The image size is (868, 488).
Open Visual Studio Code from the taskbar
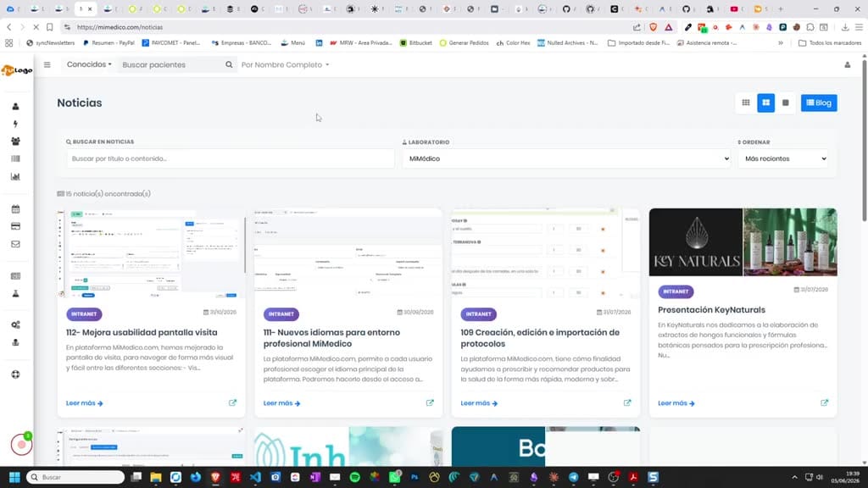tap(255, 477)
